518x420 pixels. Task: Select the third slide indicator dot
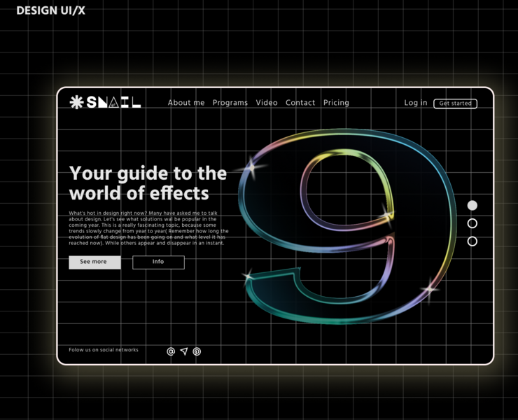click(472, 241)
